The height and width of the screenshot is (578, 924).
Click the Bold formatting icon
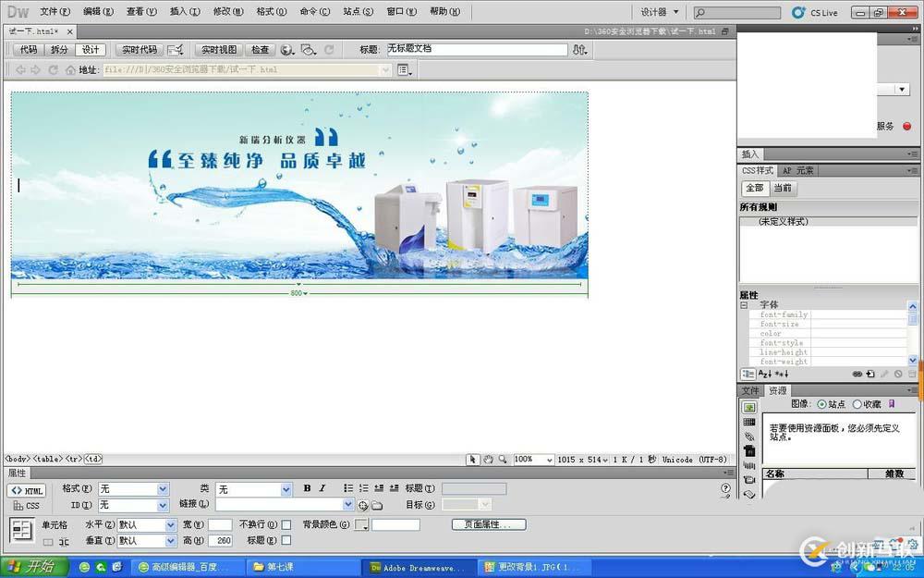[307, 488]
